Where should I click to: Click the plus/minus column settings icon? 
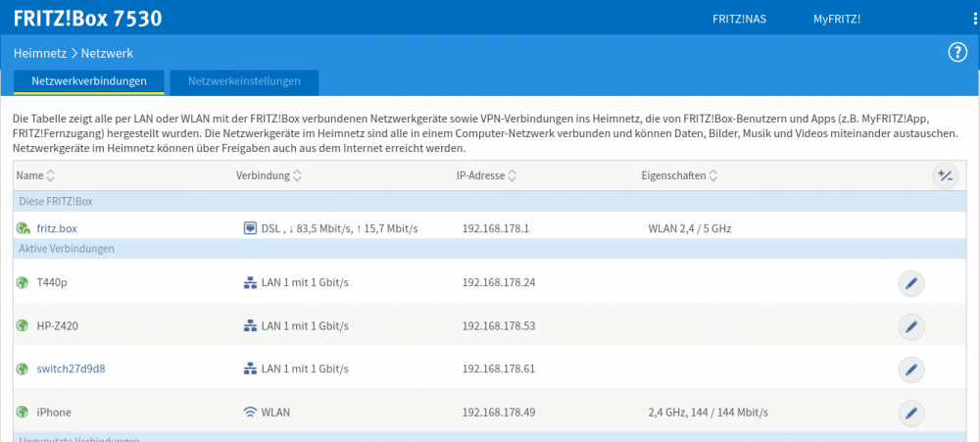point(945,176)
